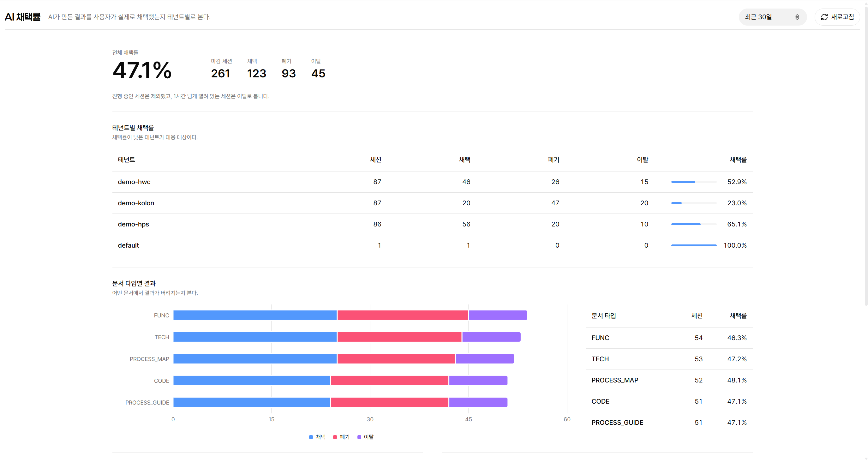
Task: Click the AI 채택률 page title
Action: point(22,17)
